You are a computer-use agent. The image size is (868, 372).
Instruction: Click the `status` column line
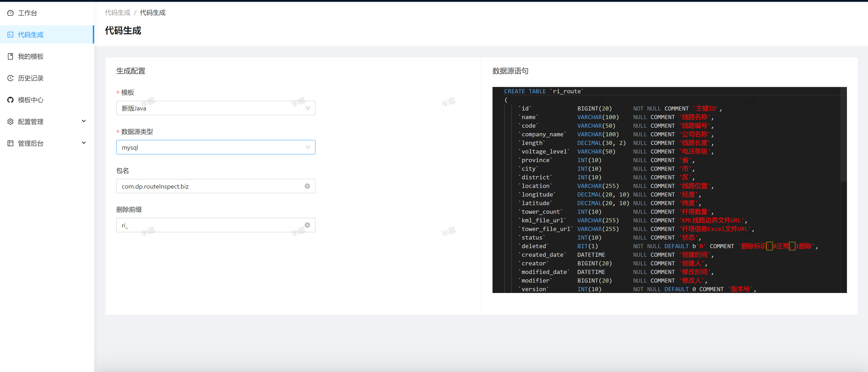pos(610,238)
